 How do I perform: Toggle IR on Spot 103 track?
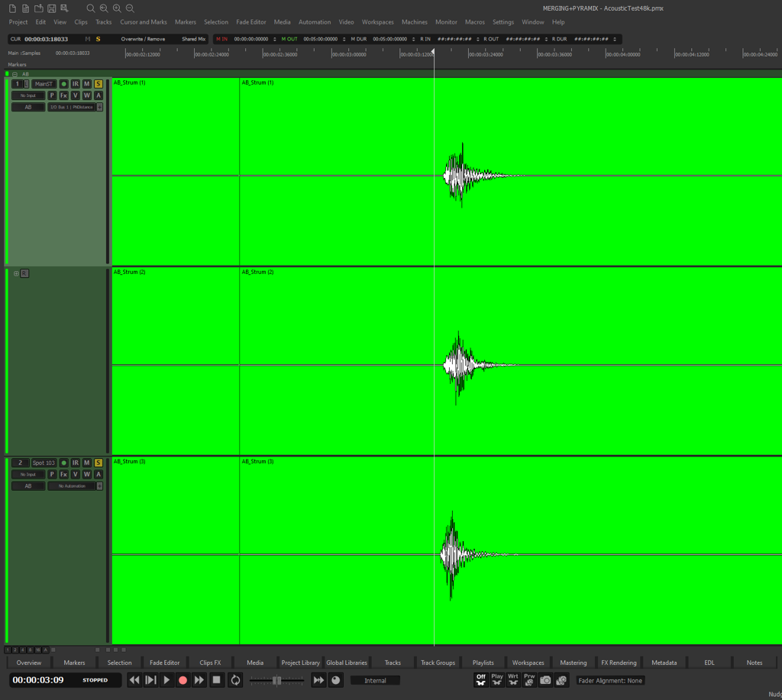[76, 463]
